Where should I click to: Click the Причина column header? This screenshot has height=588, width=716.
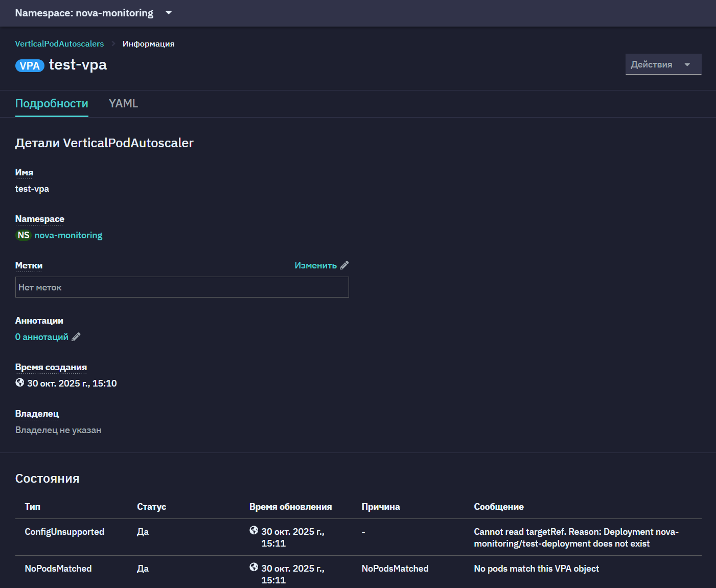pyautogui.click(x=381, y=507)
